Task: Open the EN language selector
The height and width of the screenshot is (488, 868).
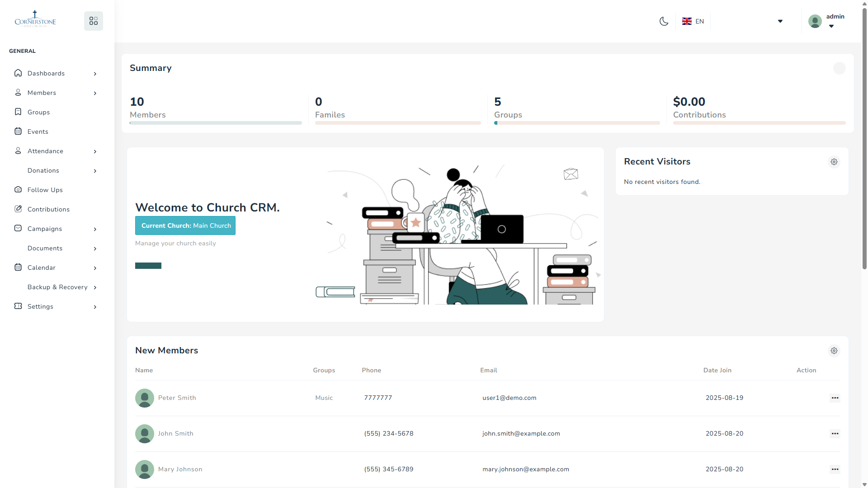Action: point(693,21)
